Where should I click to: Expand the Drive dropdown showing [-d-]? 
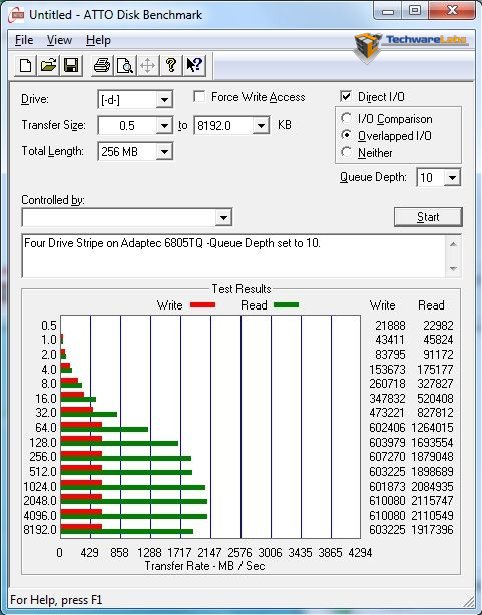[x=135, y=100]
